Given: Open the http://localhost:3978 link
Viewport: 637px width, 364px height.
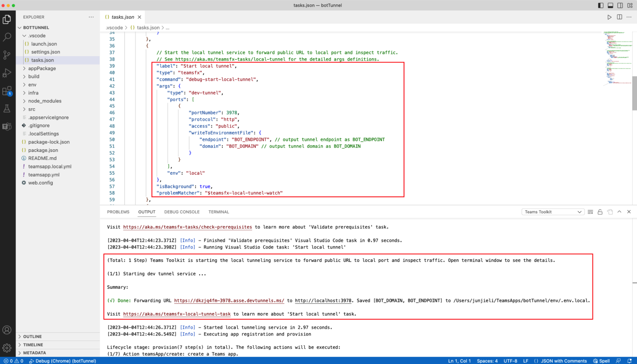Looking at the screenshot, I should point(323,301).
